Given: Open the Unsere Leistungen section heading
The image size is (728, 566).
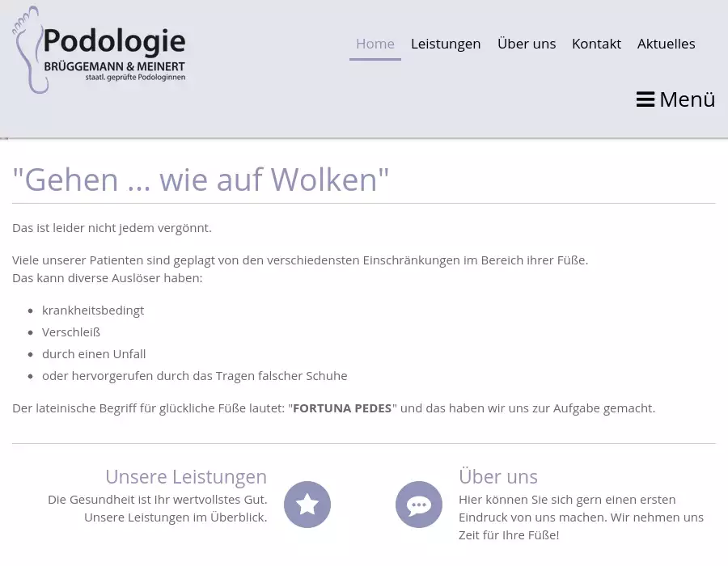Looking at the screenshot, I should pos(186,476).
